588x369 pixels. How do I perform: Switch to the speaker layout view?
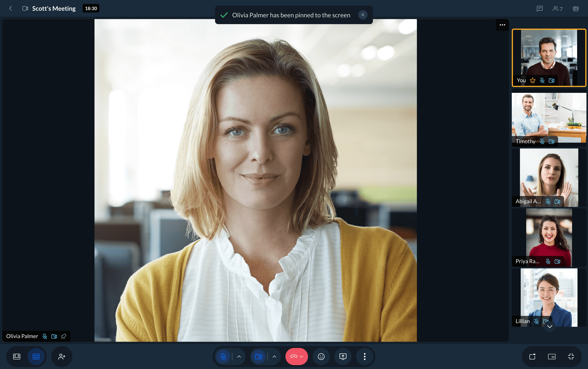[17, 357]
